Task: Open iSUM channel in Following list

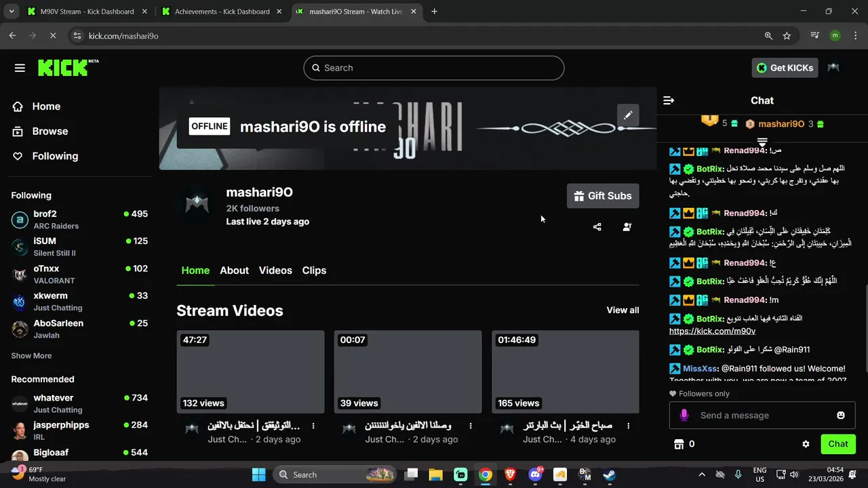Action: pyautogui.click(x=79, y=247)
